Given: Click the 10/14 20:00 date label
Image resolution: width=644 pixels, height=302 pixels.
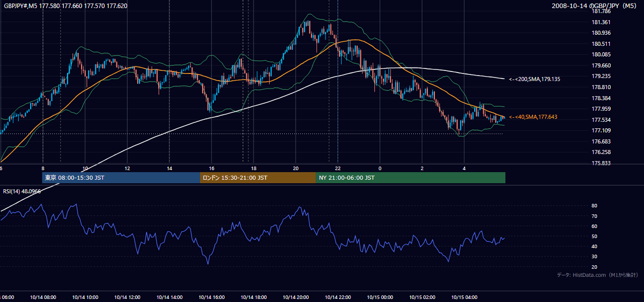Looking at the screenshot, I should click(295, 297).
